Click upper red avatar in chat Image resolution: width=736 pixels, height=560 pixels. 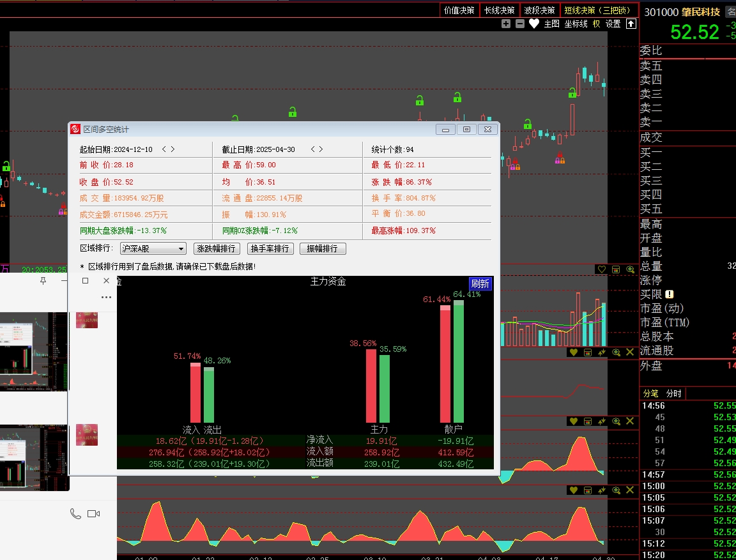click(87, 320)
